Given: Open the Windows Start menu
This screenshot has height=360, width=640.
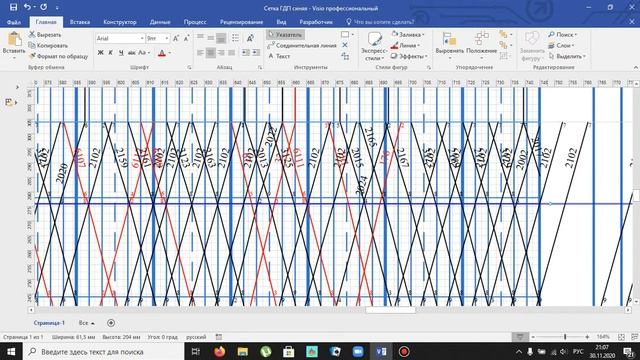Looking at the screenshot, I should pos(11,351).
